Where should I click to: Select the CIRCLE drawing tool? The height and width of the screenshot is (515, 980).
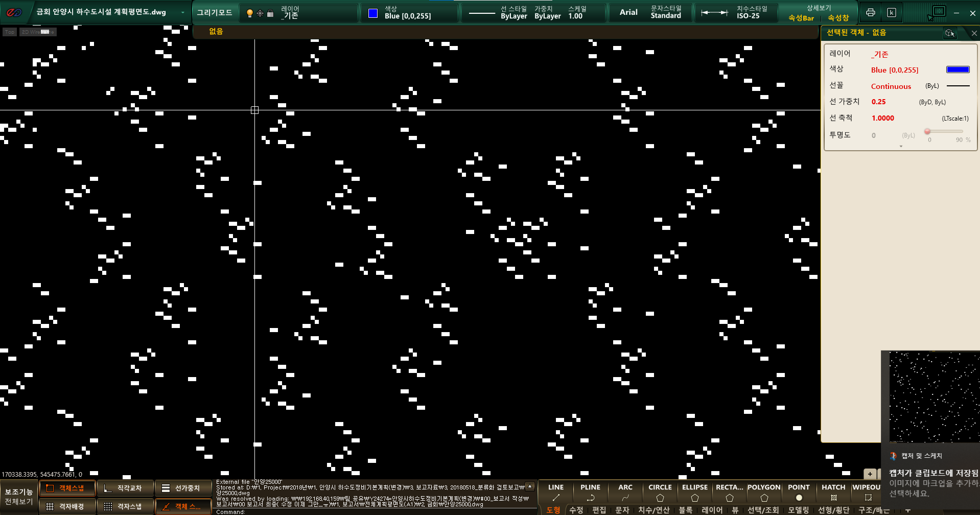[660, 493]
